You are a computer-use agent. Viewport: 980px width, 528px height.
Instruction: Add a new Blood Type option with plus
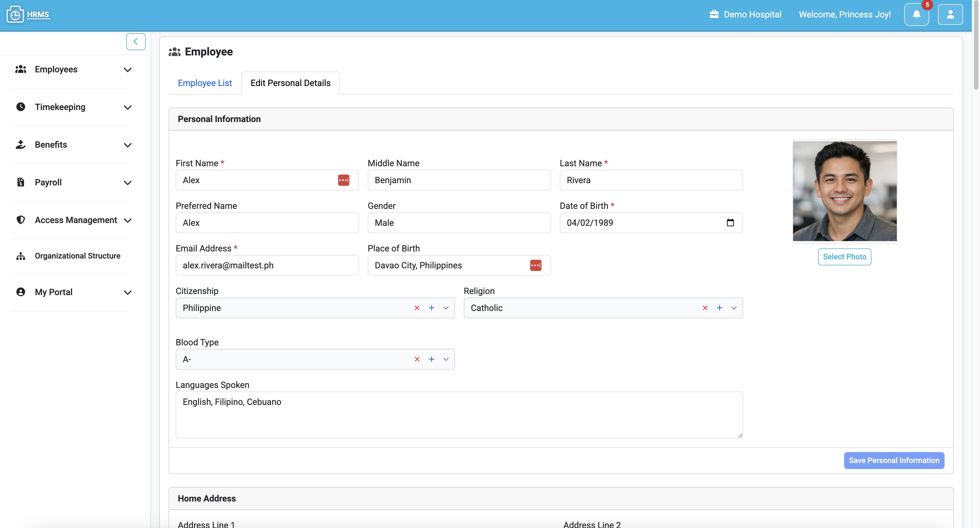click(431, 359)
